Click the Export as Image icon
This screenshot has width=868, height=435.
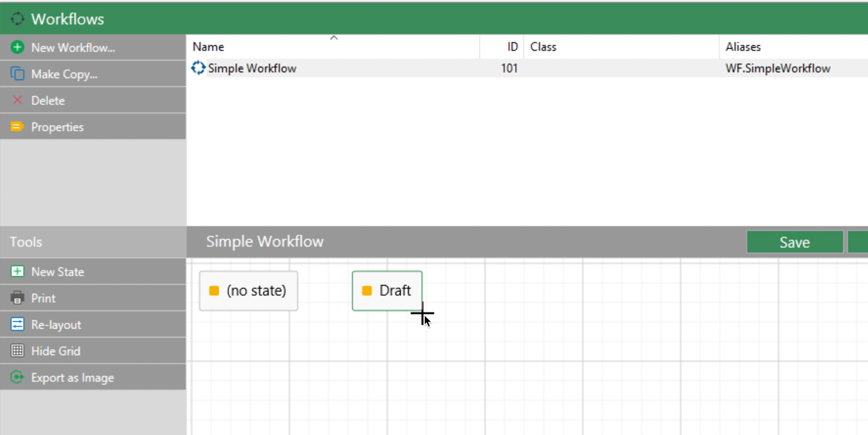[x=17, y=377]
